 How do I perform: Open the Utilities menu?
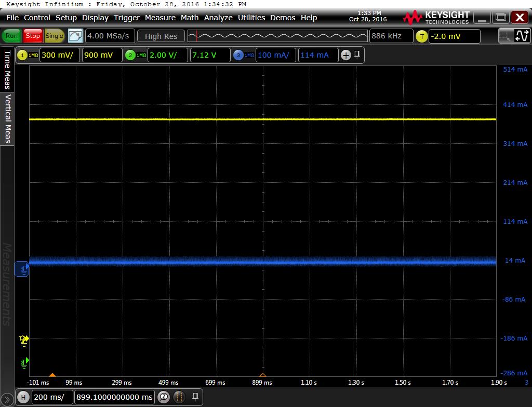251,18
